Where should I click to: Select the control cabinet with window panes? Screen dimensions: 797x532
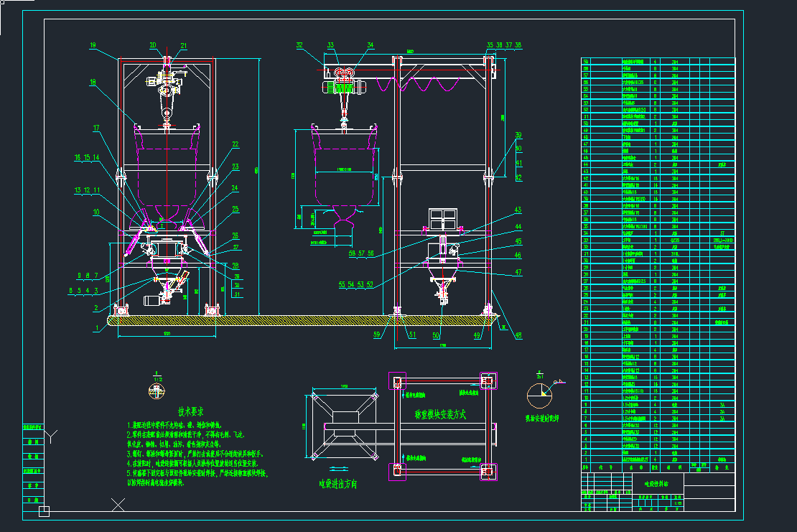(x=443, y=218)
